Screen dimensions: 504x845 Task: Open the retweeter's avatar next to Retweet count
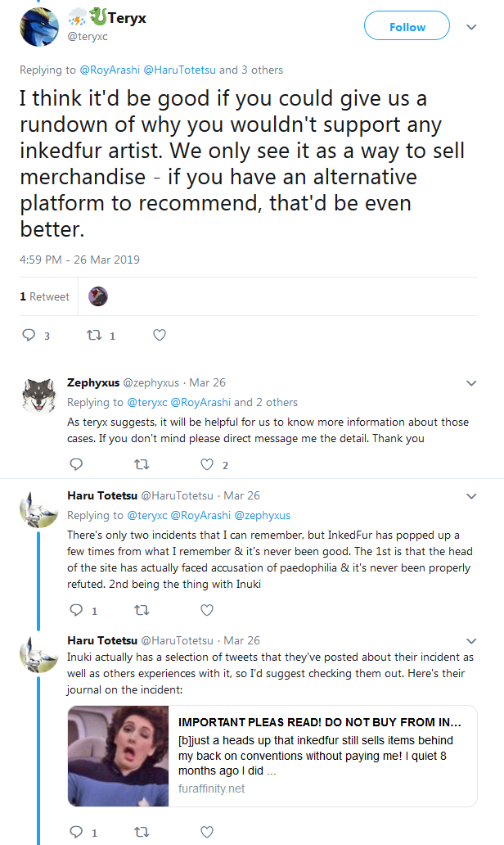pos(98,296)
